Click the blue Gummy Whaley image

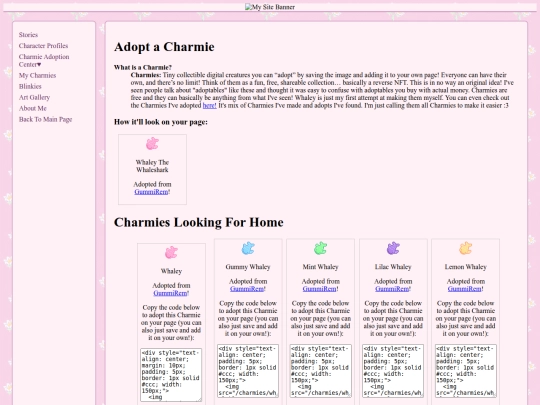248,248
